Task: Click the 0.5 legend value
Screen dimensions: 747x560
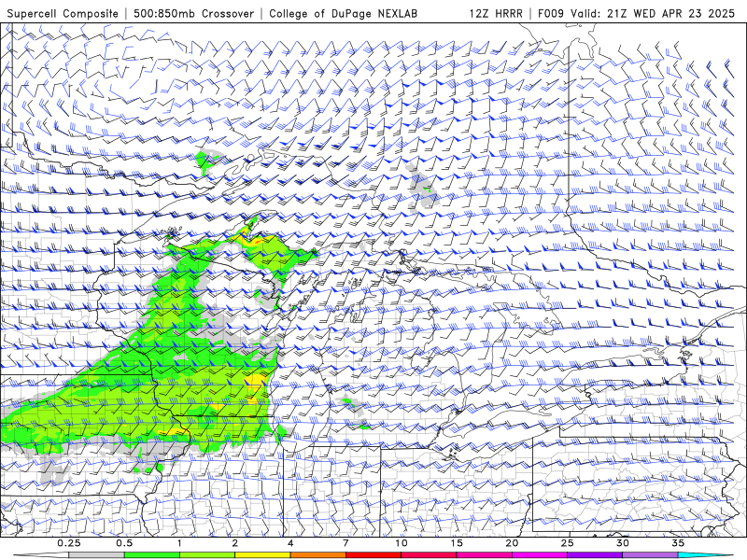Action: pos(124,543)
